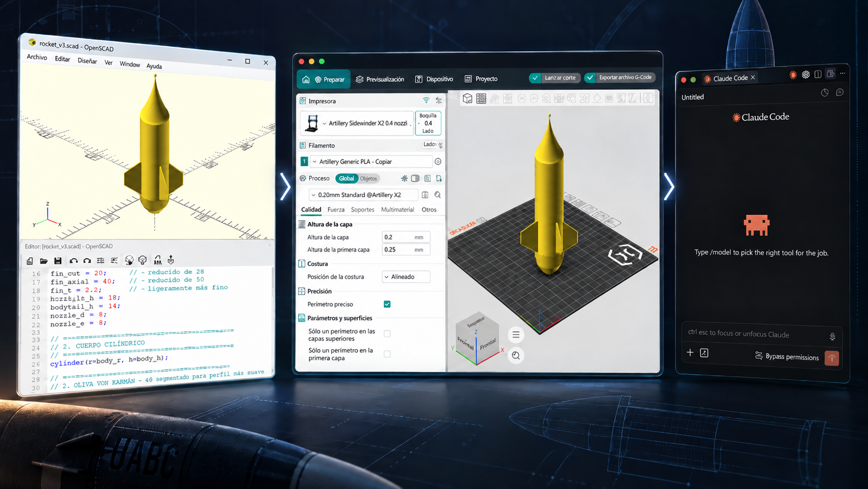Open the Ayuda menu in OpenSCAD
The height and width of the screenshot is (489, 868).
(x=154, y=66)
